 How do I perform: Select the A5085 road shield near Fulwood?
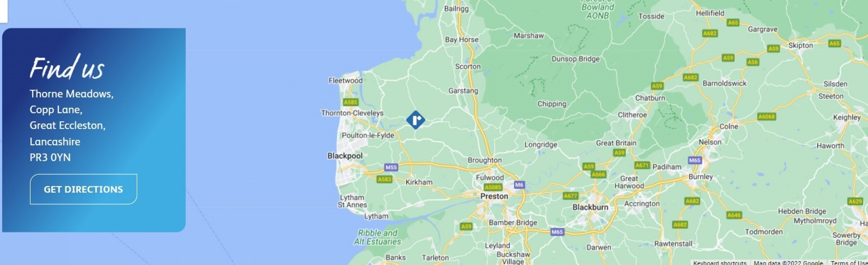(x=493, y=187)
